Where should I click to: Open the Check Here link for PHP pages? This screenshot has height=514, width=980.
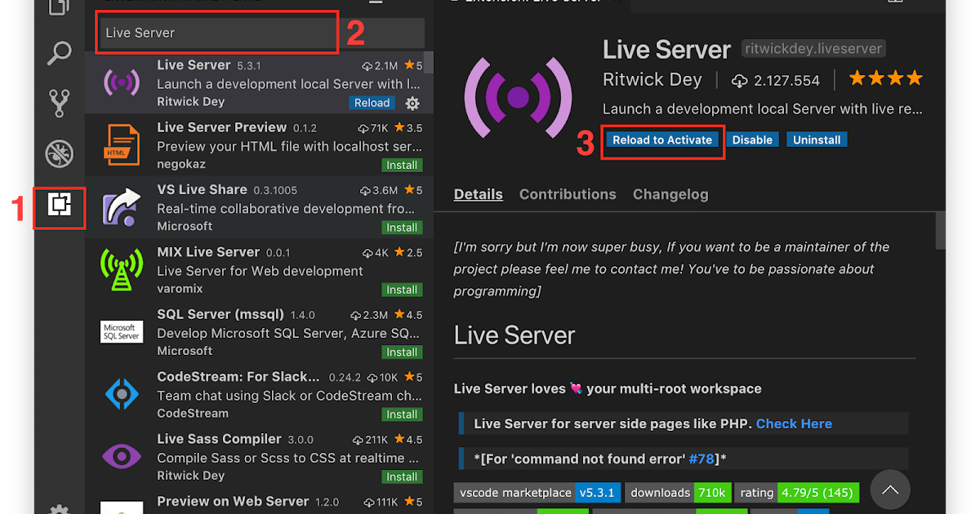tap(793, 423)
